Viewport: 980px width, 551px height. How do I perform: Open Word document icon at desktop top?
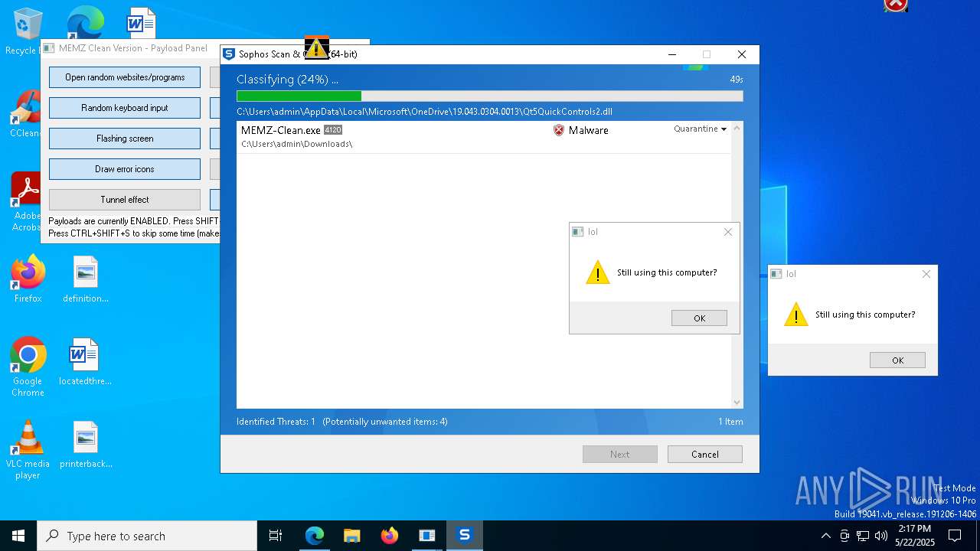(141, 21)
